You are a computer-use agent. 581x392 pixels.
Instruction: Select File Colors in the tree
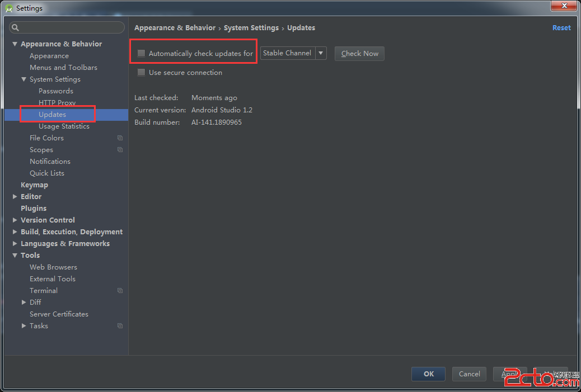point(46,138)
